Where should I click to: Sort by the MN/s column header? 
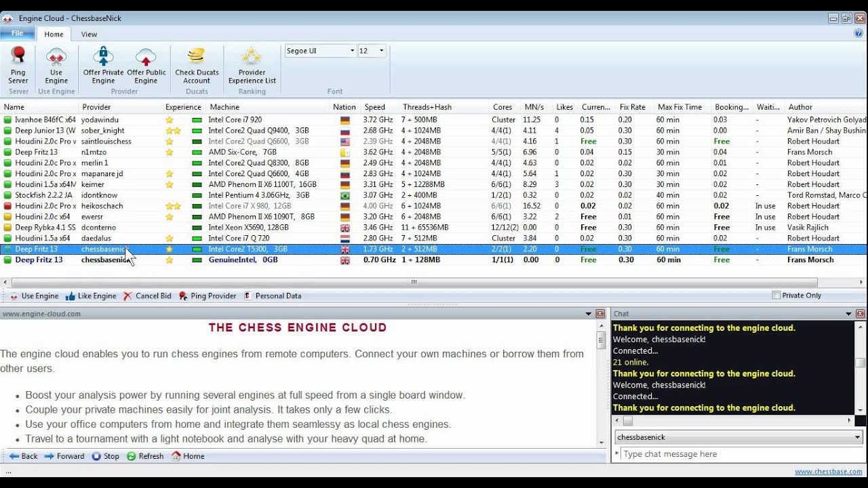tap(537, 107)
